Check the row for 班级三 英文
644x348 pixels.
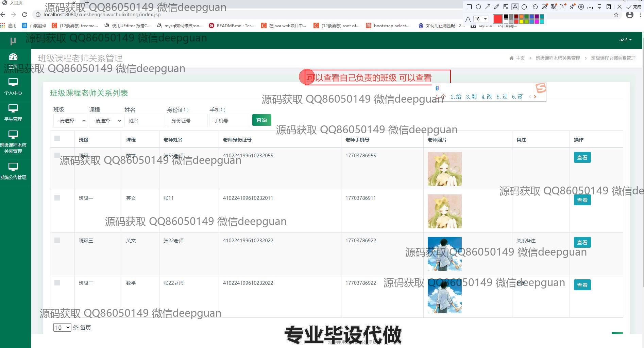(57, 240)
